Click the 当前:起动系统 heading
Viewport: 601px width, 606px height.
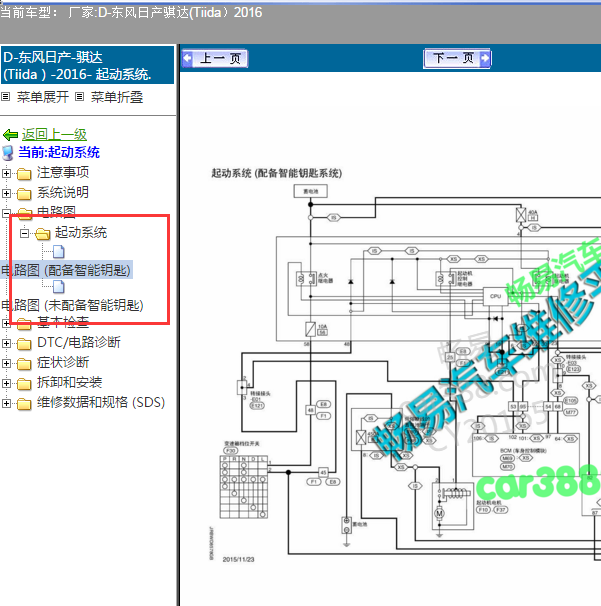(x=59, y=152)
